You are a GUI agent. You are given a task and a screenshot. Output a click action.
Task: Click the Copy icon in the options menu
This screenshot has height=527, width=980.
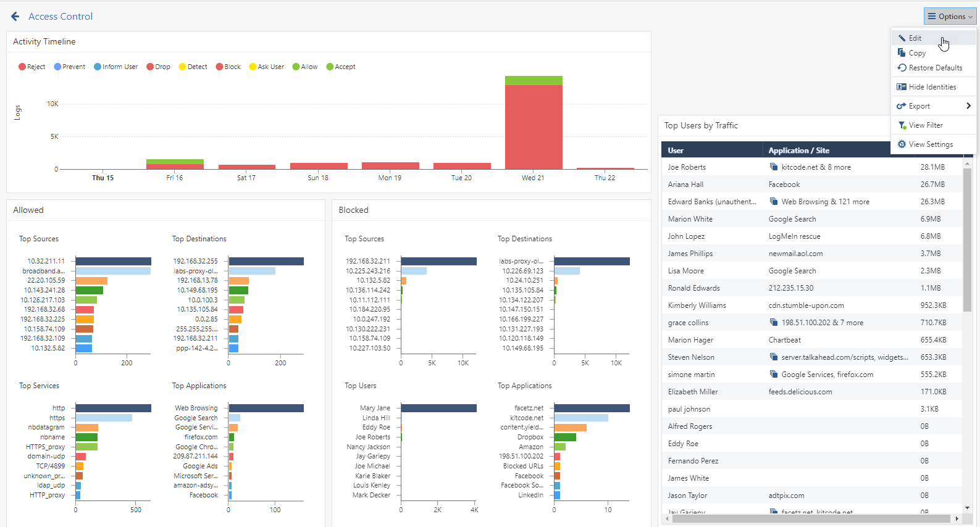(902, 53)
